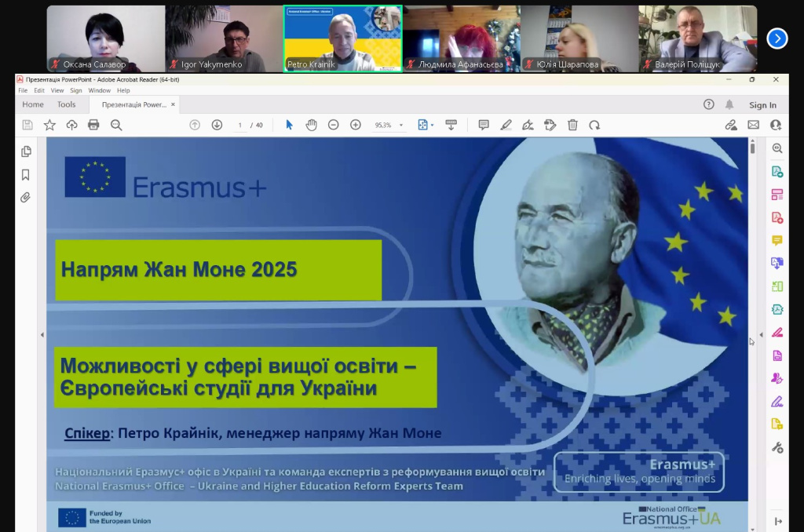Viewport: 804px width, 532px height.
Task: Activate the Hand pan tool
Action: 311,125
